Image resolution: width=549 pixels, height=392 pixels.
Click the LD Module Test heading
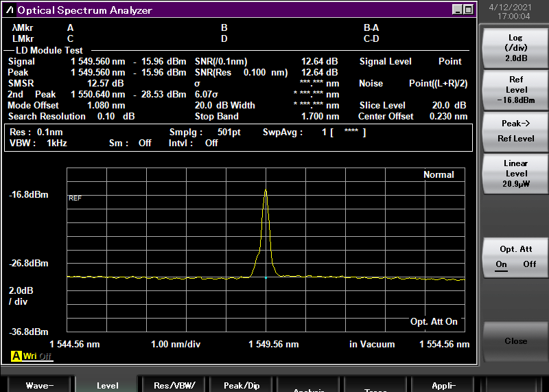click(x=49, y=50)
